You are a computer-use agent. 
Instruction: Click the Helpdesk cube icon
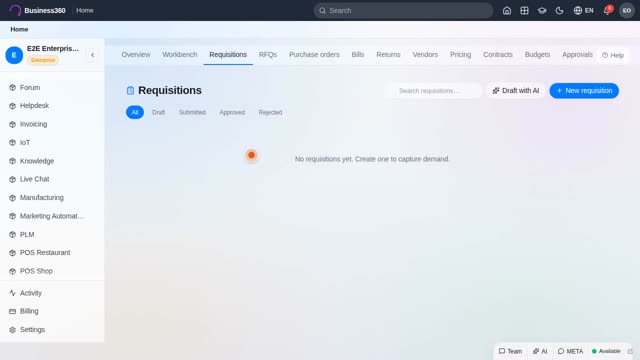tap(12, 106)
